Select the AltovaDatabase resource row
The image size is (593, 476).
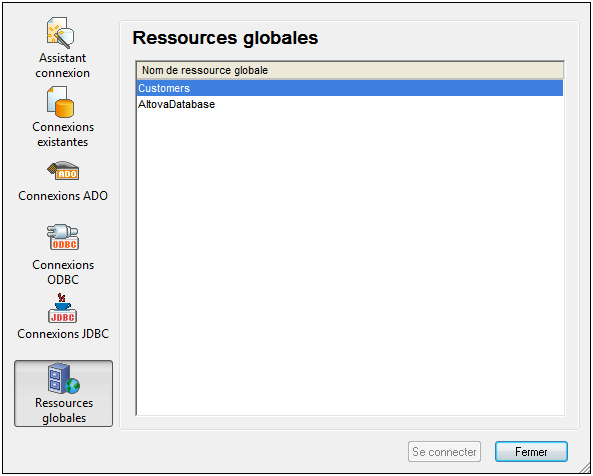pos(350,104)
